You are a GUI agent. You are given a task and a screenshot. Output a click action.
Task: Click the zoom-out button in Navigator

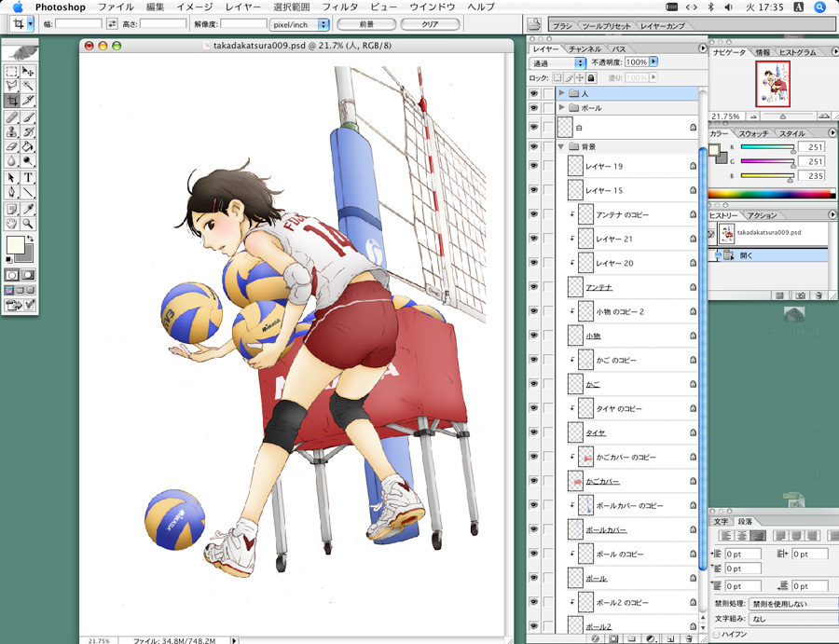753,116
